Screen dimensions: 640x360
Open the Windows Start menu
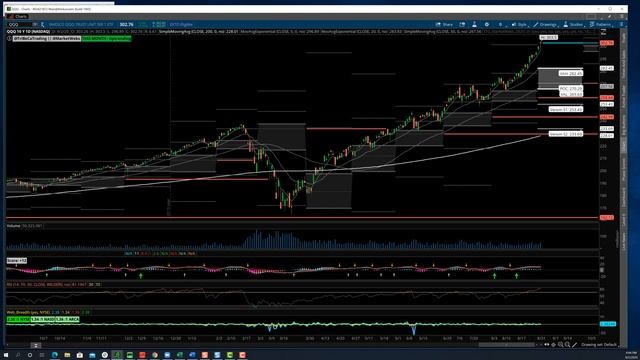[x=6, y=355]
